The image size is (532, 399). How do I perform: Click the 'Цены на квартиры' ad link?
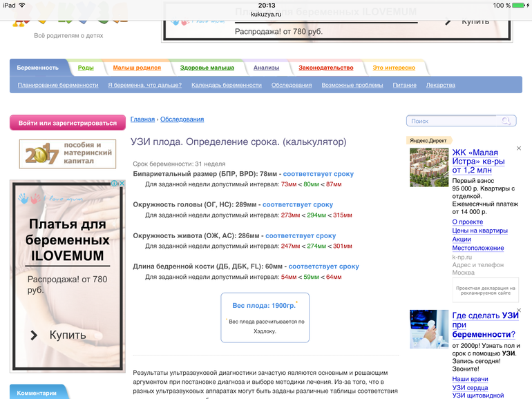tap(479, 231)
